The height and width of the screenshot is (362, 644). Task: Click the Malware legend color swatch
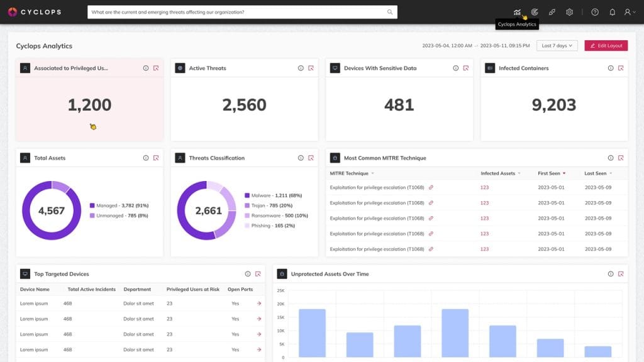tap(247, 195)
